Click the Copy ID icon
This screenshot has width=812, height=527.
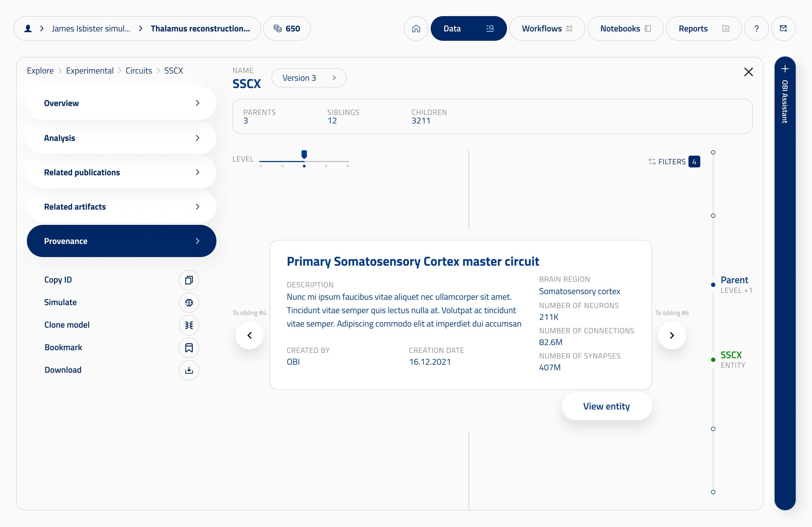[x=189, y=280]
